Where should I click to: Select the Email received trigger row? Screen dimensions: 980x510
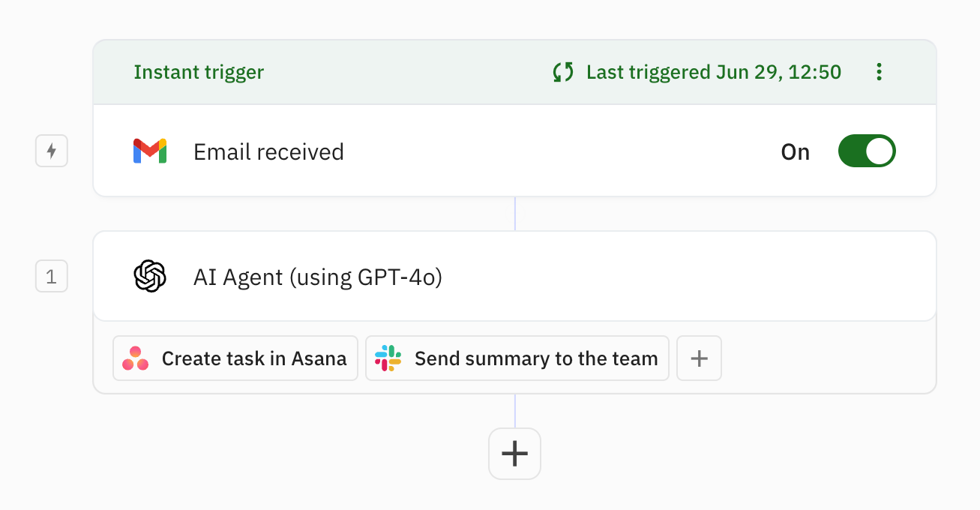(450, 151)
